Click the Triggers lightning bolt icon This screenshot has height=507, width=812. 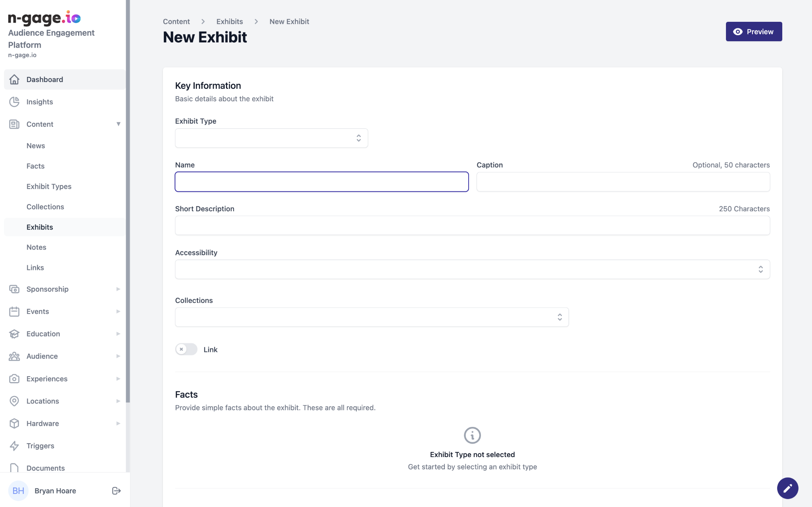tap(14, 446)
